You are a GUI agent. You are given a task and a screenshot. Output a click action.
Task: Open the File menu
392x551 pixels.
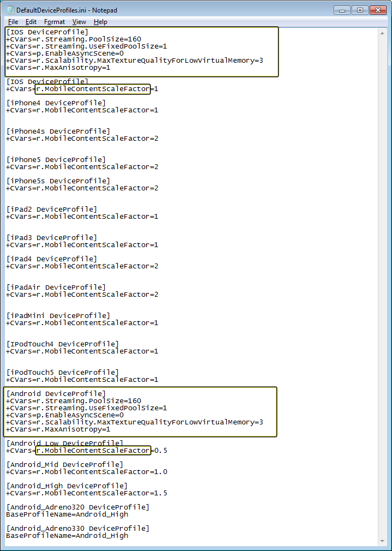click(x=13, y=22)
